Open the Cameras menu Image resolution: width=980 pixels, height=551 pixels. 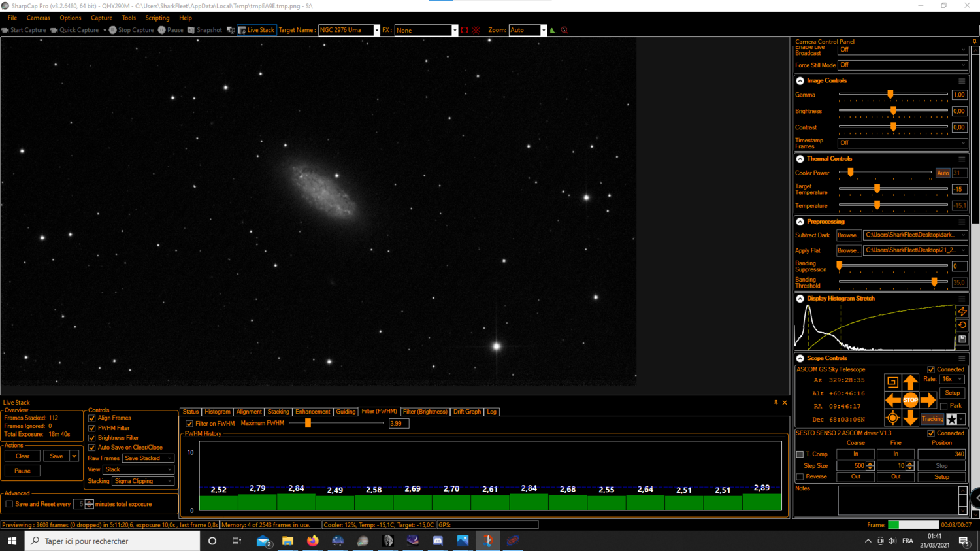[38, 18]
